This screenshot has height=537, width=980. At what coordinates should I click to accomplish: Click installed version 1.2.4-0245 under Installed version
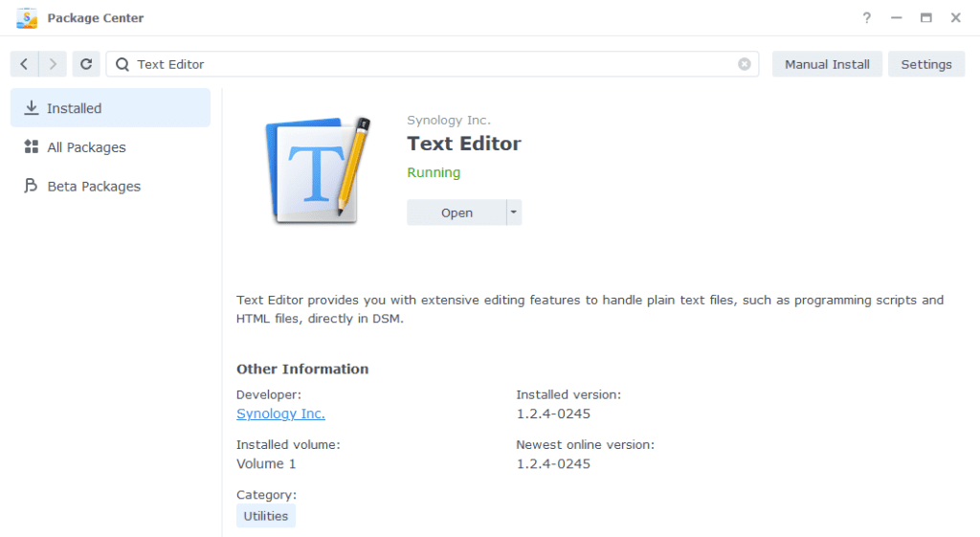click(553, 414)
